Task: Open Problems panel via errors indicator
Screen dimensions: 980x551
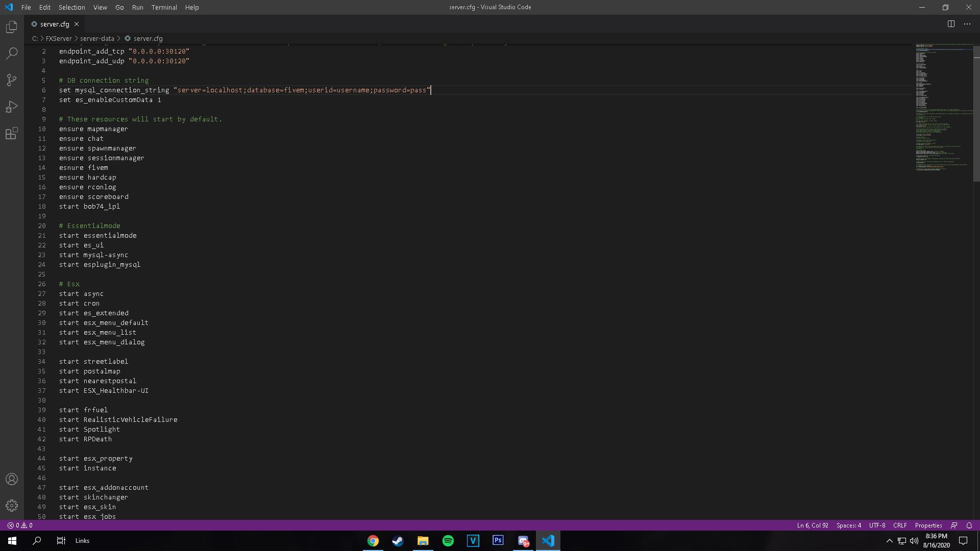Action: (x=19, y=525)
